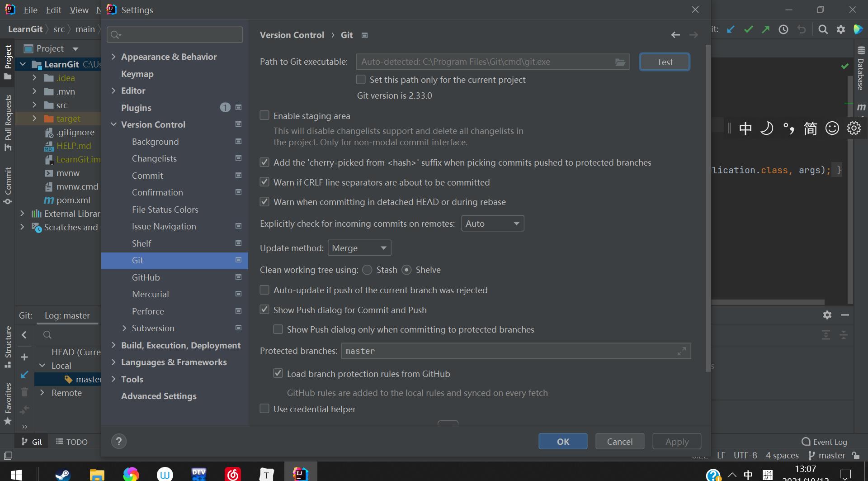Image resolution: width=868 pixels, height=481 pixels.
Task: Toggle CRLF line separators warning checkbox
Action: (264, 182)
